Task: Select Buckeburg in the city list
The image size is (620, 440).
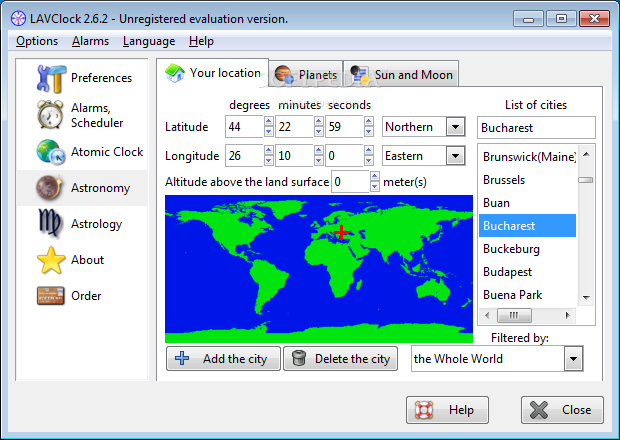Action: [x=527, y=249]
